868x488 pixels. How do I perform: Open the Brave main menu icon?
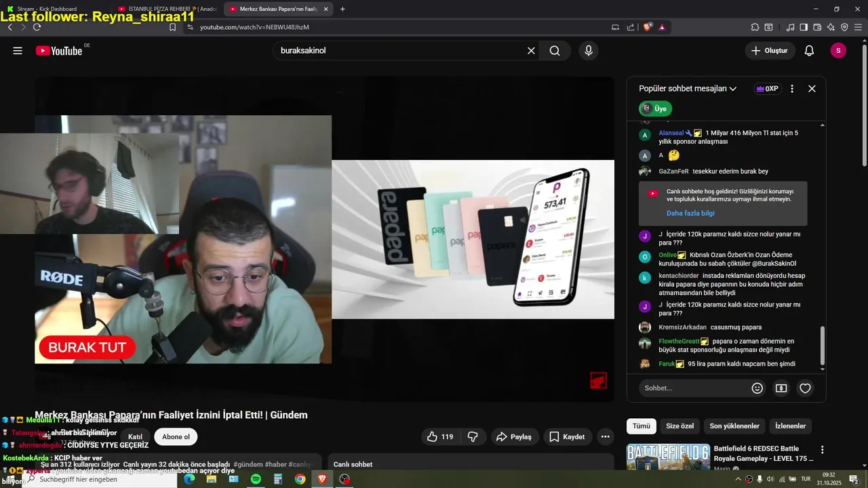click(858, 27)
